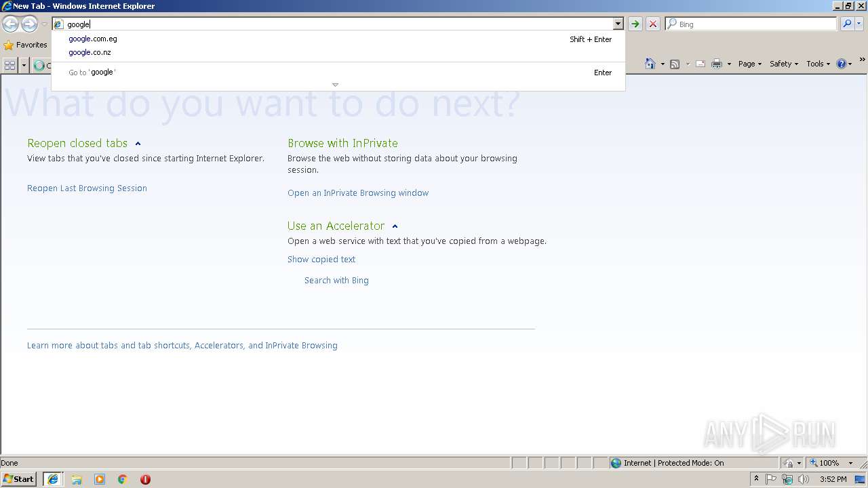Image resolution: width=868 pixels, height=488 pixels.
Task: Open the Print dropdown arrow
Action: click(729, 64)
